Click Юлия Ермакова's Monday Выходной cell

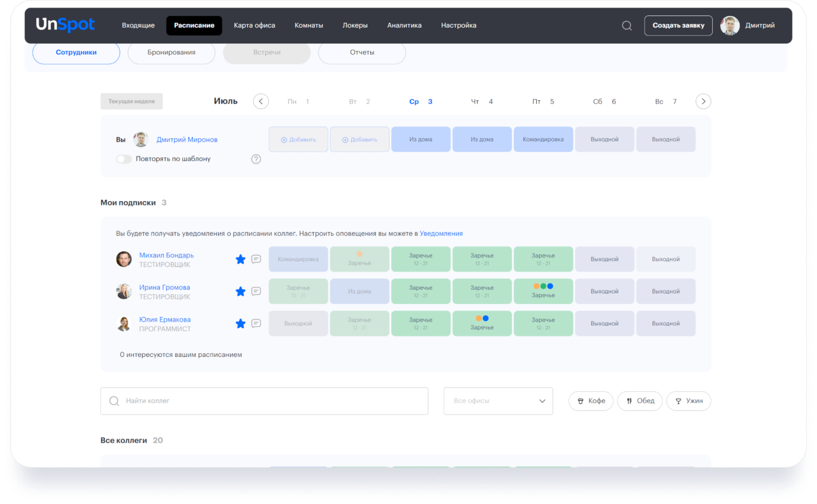click(x=299, y=324)
